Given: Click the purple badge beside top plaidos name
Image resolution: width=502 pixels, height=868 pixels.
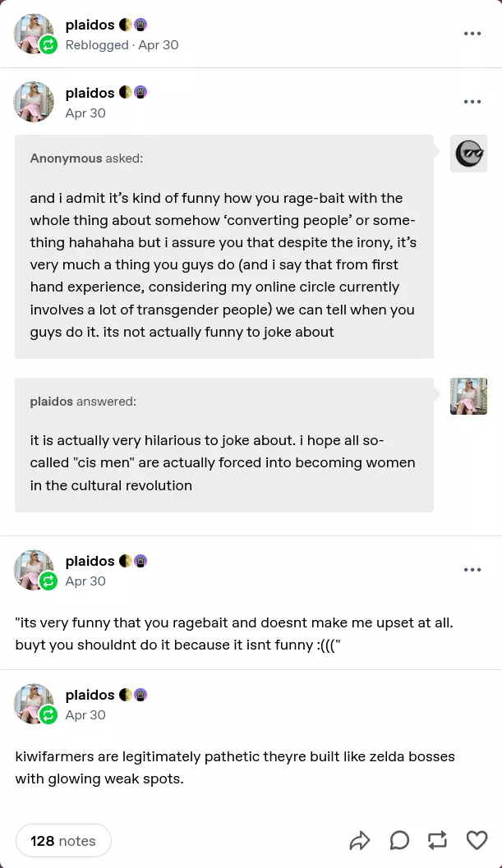Looking at the screenshot, I should 140,25.
